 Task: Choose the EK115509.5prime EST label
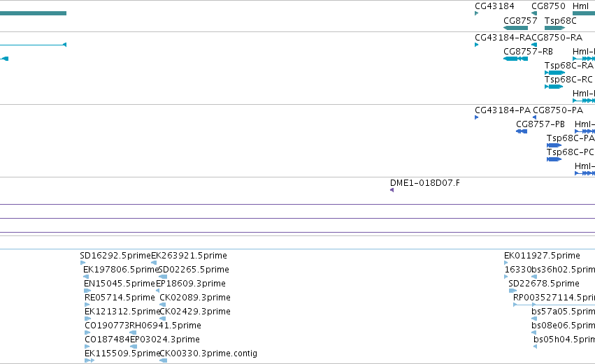coord(122,354)
